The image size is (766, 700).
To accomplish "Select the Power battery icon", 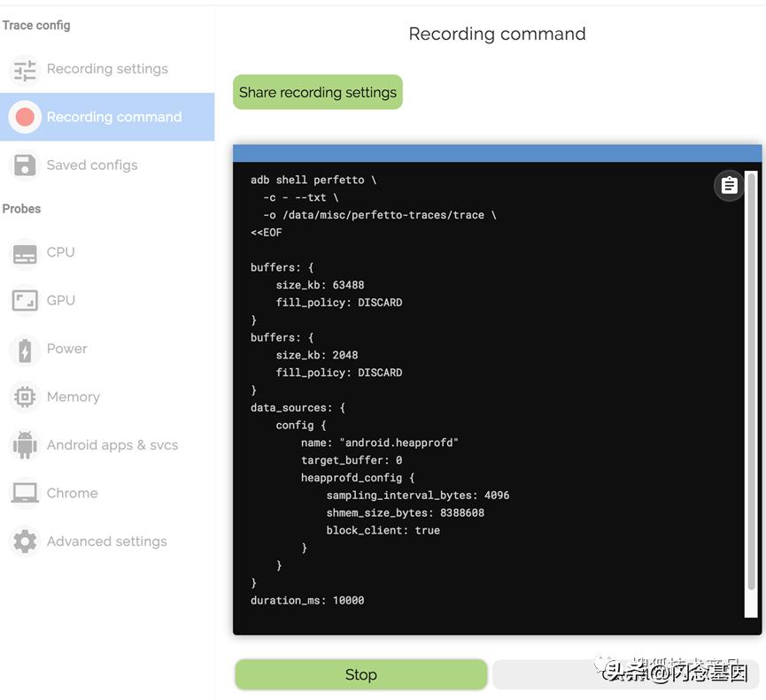I will coord(25,349).
